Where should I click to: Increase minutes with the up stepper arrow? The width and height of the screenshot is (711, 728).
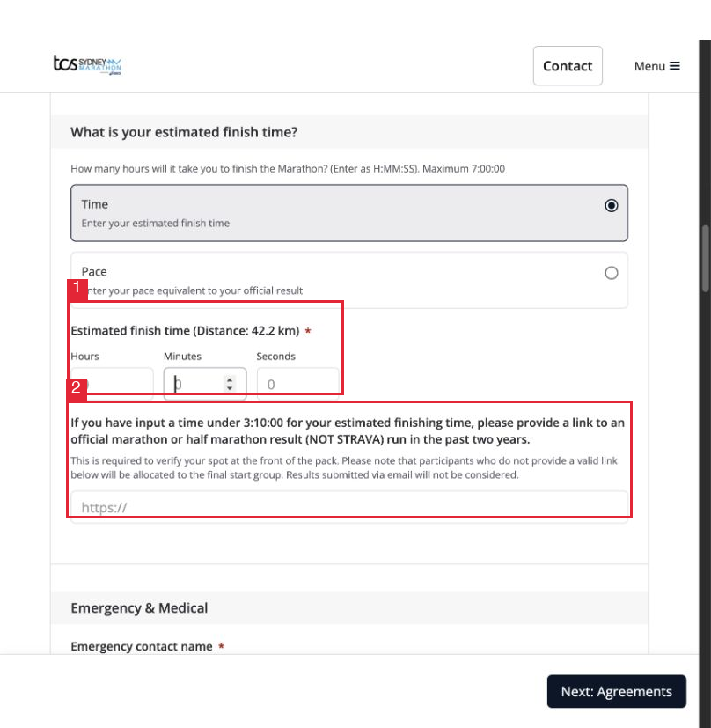pos(230,379)
